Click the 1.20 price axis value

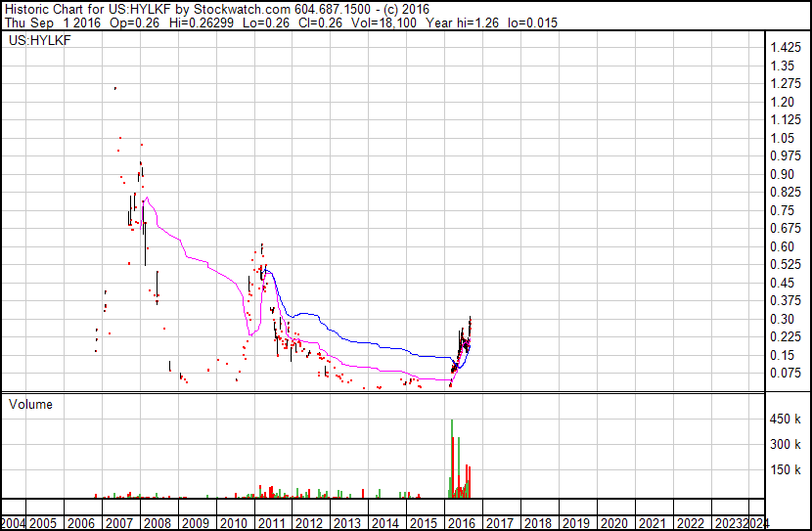pos(782,102)
